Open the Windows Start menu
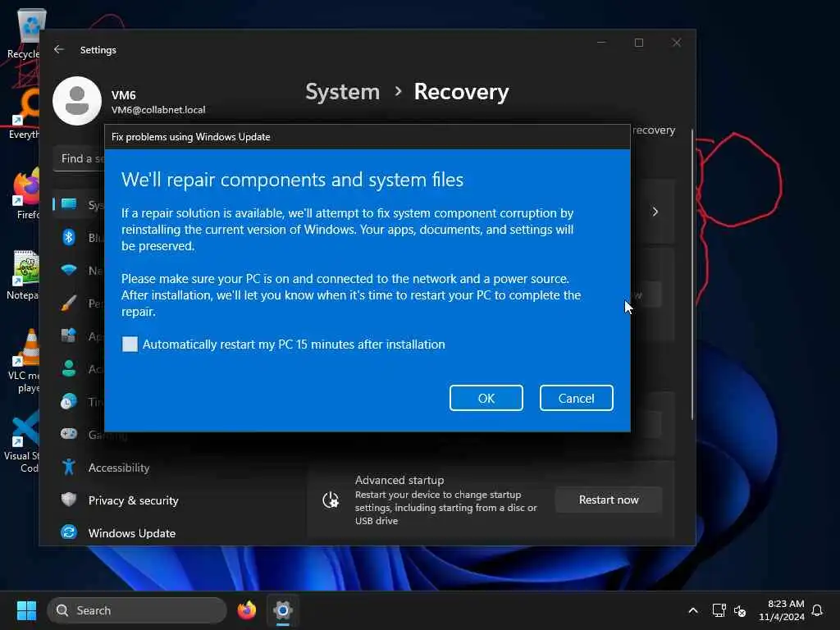 click(26, 610)
